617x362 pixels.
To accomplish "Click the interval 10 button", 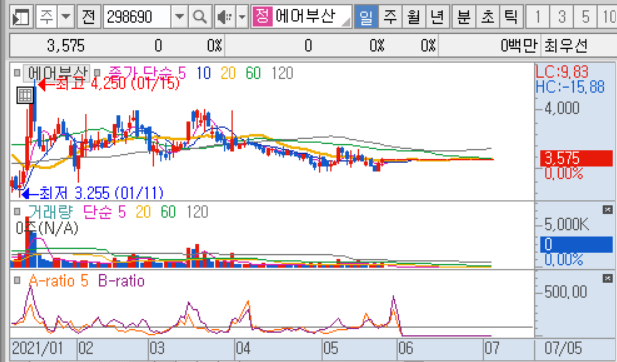I will (x=608, y=17).
